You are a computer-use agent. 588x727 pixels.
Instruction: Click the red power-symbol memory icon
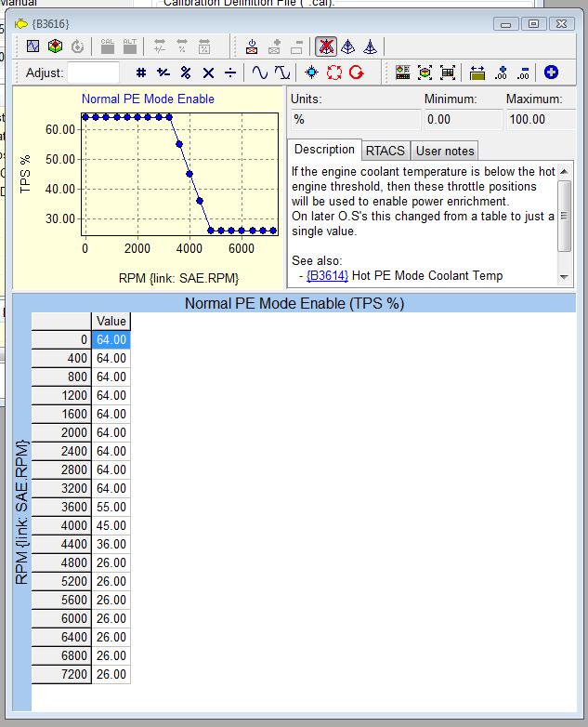tap(252, 46)
